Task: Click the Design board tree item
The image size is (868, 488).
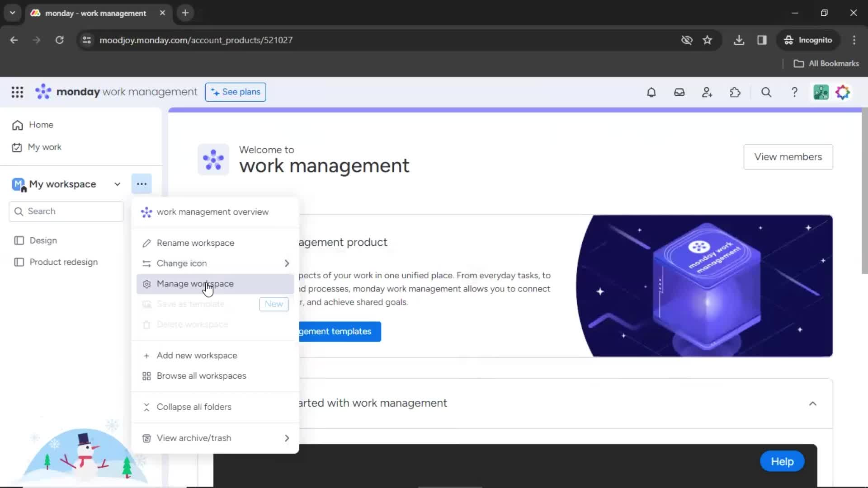Action: click(43, 239)
